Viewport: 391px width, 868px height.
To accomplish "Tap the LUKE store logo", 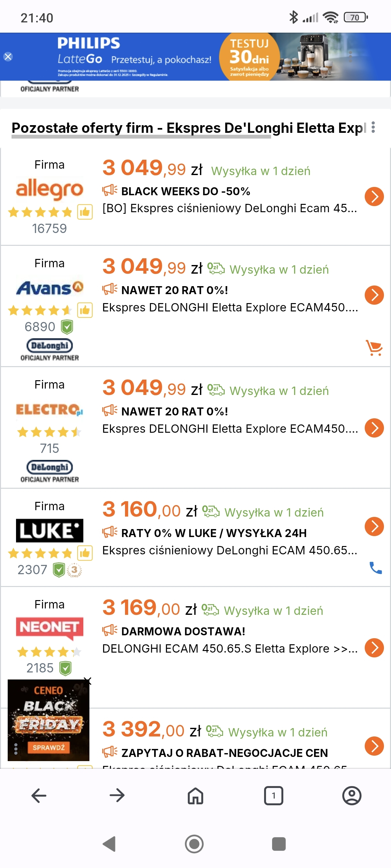I will (50, 531).
